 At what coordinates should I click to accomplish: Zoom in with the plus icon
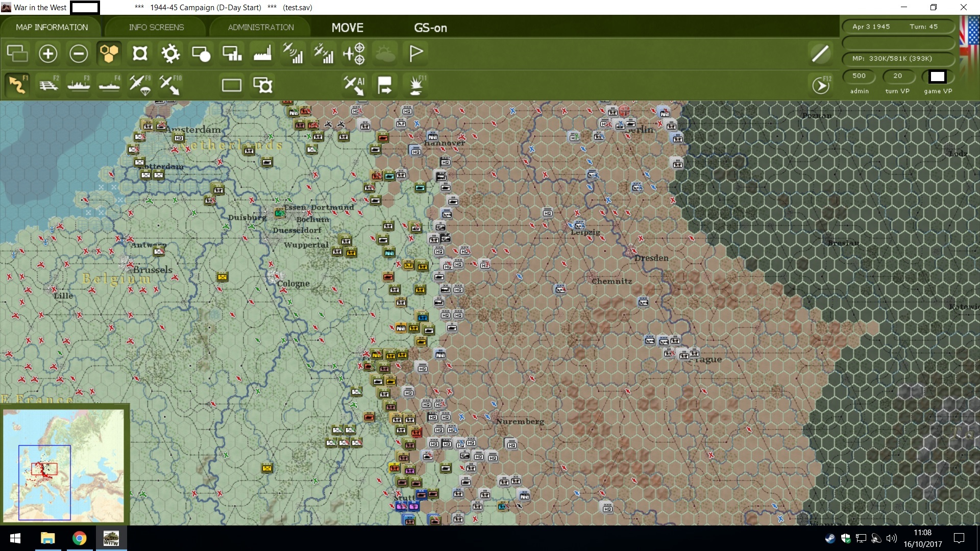48,53
